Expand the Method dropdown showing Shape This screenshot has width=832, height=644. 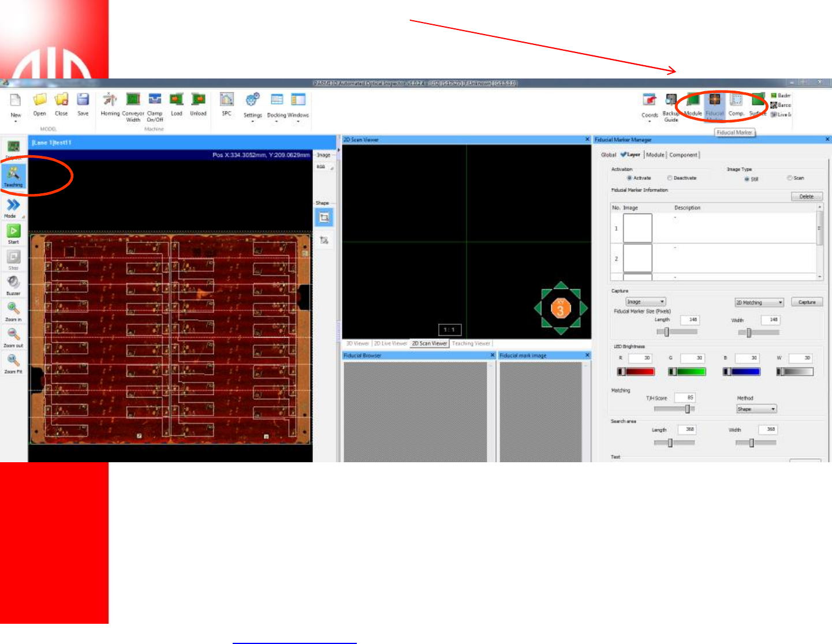click(x=756, y=409)
